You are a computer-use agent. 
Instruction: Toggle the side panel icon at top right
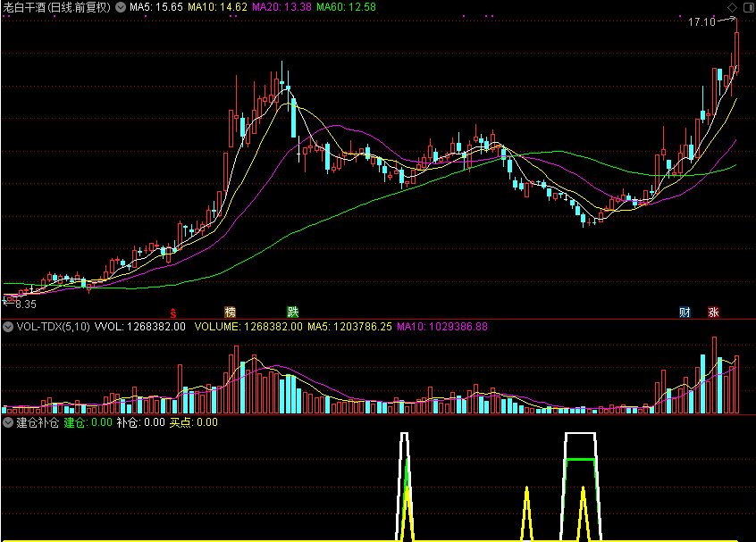click(x=749, y=7)
